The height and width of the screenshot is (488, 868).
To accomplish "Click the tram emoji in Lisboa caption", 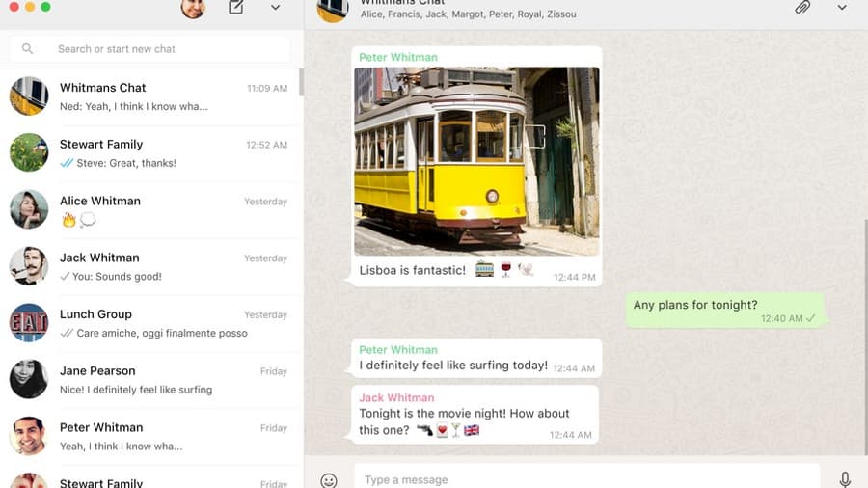I will [484, 269].
